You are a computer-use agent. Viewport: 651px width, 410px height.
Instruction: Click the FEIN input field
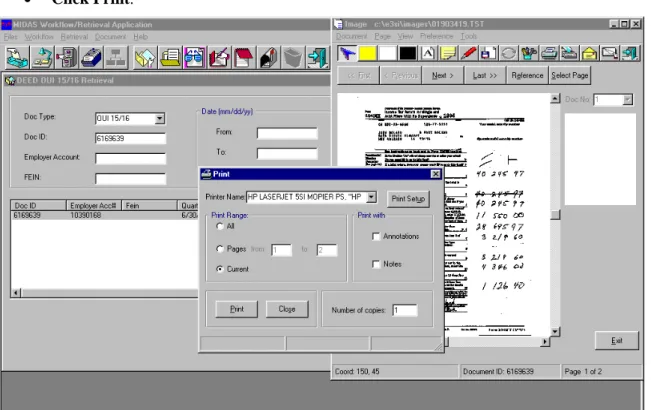[130, 178]
